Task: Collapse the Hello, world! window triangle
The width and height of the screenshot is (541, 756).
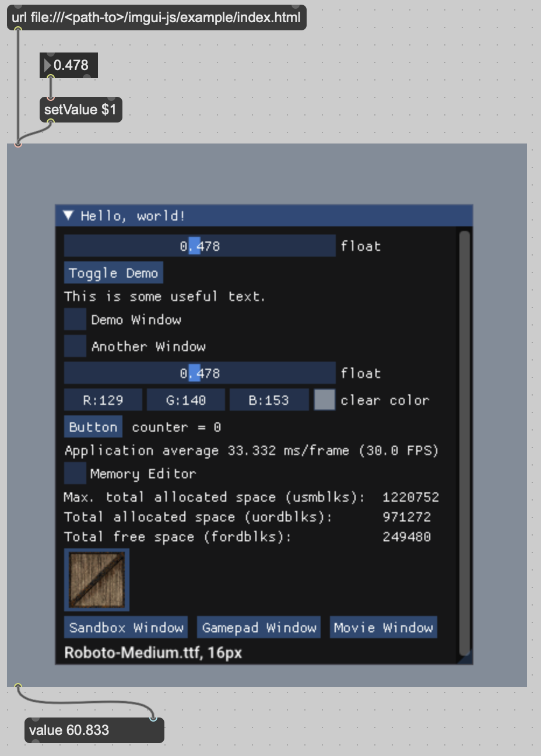Action: click(68, 216)
